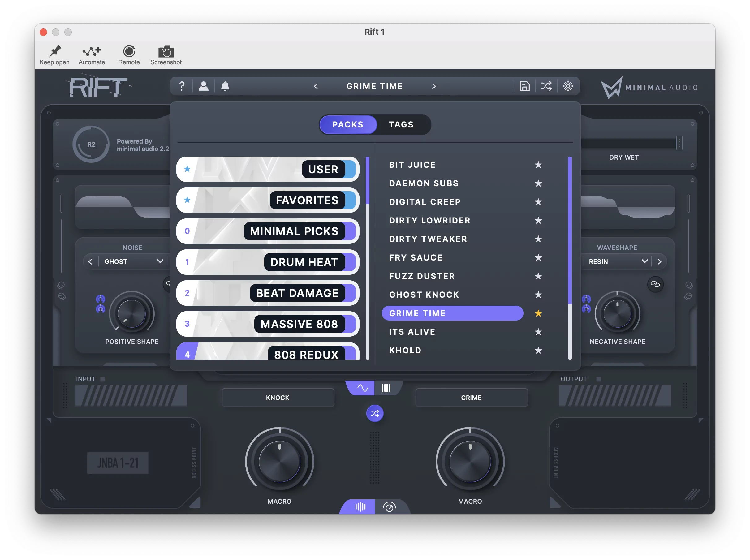Click the preset list scrollbar
The width and height of the screenshot is (750, 560).
pos(570,230)
